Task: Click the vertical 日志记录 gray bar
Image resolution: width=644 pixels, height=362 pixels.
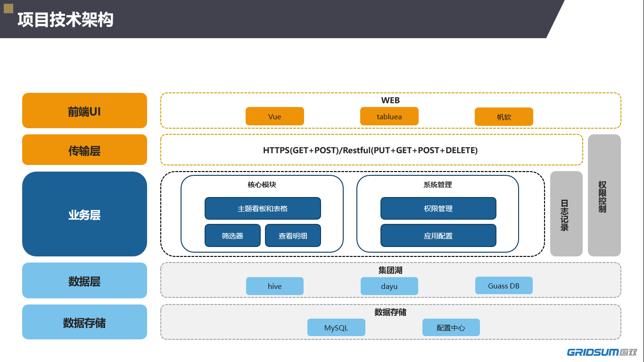Action: (566, 214)
